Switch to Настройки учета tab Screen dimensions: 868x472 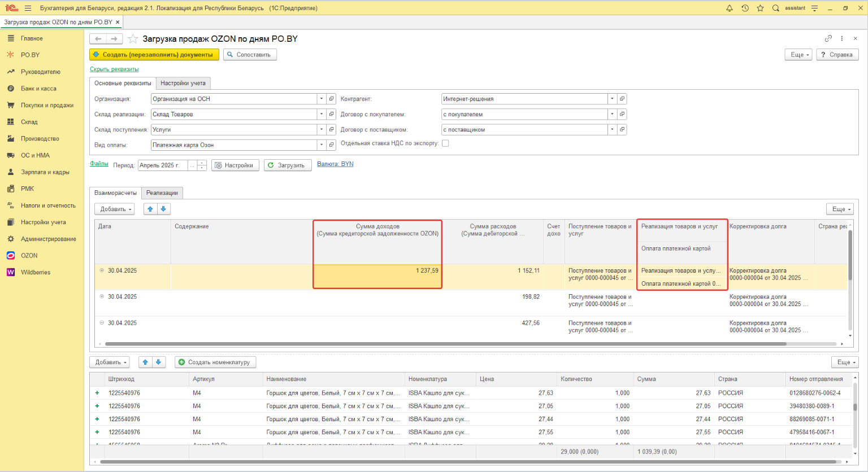click(x=183, y=83)
